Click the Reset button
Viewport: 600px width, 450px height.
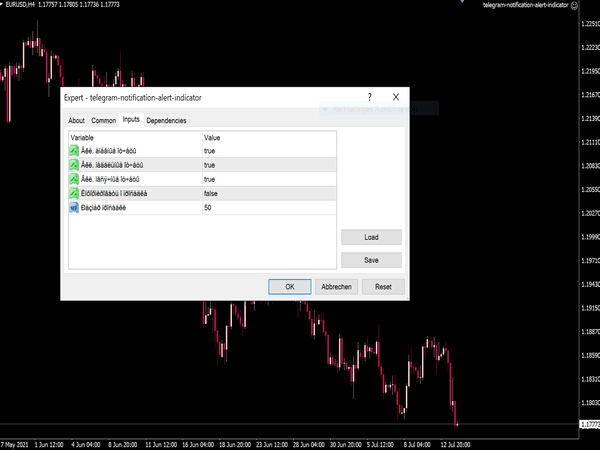point(383,287)
